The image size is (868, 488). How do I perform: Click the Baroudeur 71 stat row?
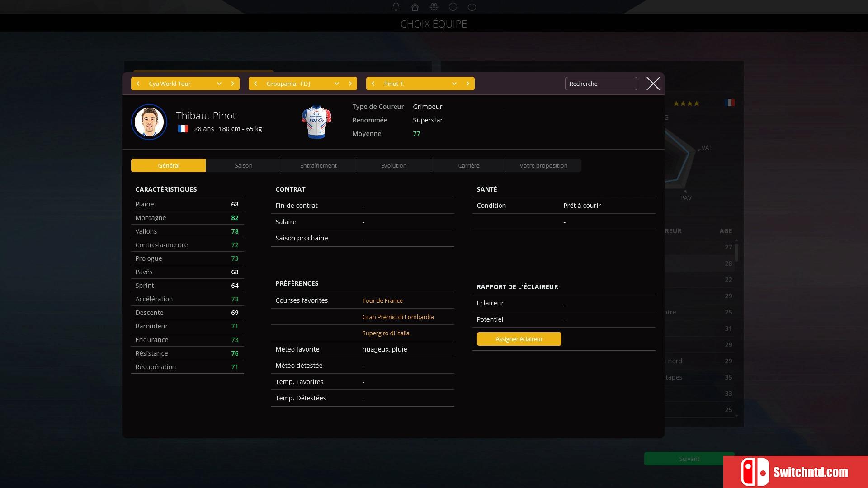187,326
